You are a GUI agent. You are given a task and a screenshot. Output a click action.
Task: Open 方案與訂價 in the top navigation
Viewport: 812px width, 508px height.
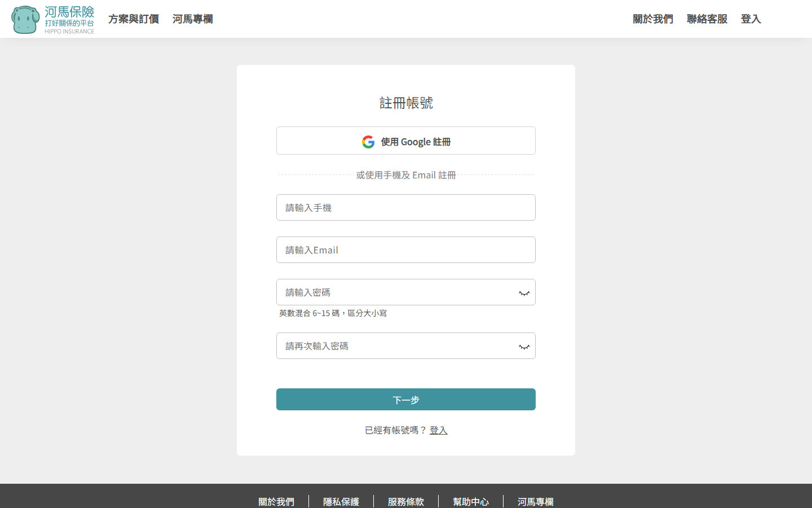[x=134, y=19]
